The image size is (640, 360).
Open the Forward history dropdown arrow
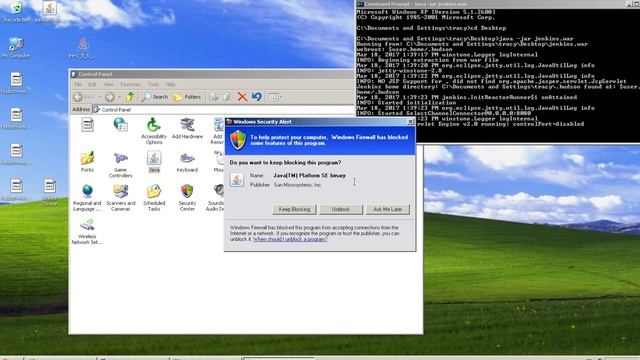pyautogui.click(x=119, y=97)
